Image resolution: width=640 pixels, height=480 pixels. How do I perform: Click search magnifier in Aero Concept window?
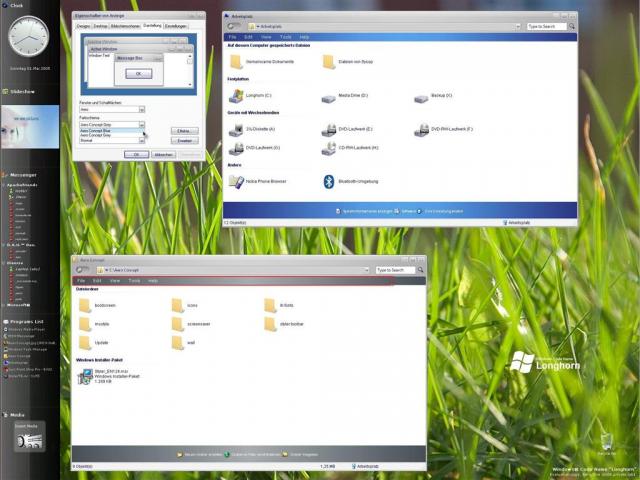tap(420, 270)
